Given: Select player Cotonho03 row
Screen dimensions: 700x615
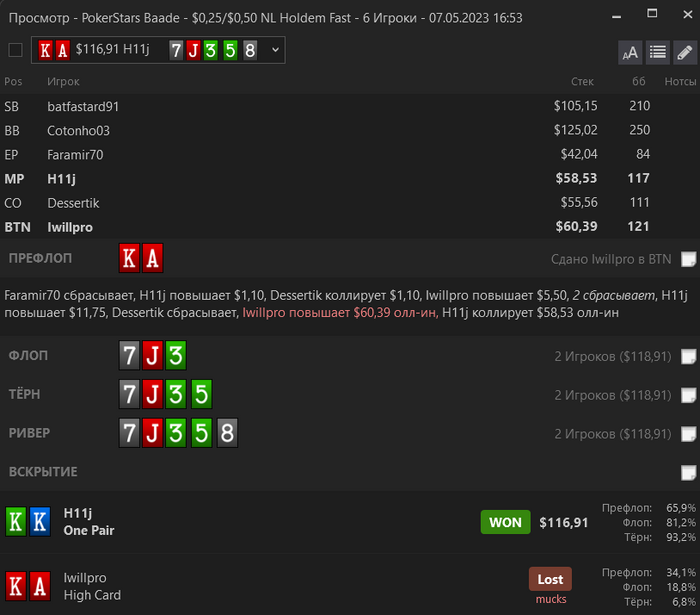Looking at the screenshot, I should click(x=350, y=130).
